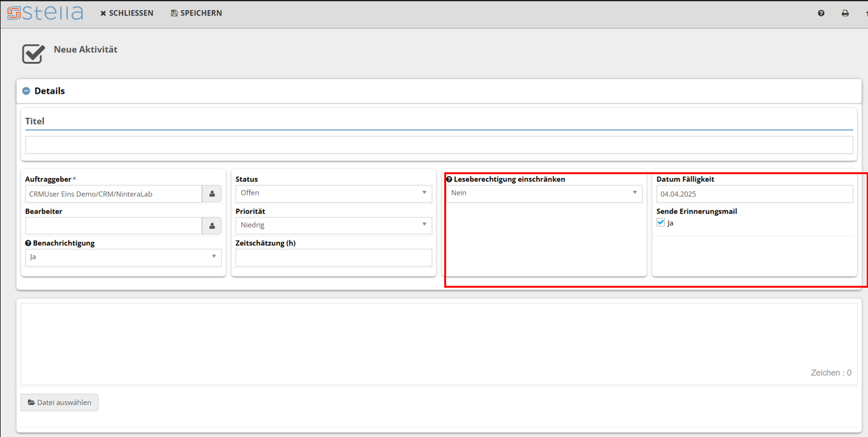Image resolution: width=868 pixels, height=437 pixels.
Task: Click the Stella logo
Action: (x=45, y=13)
